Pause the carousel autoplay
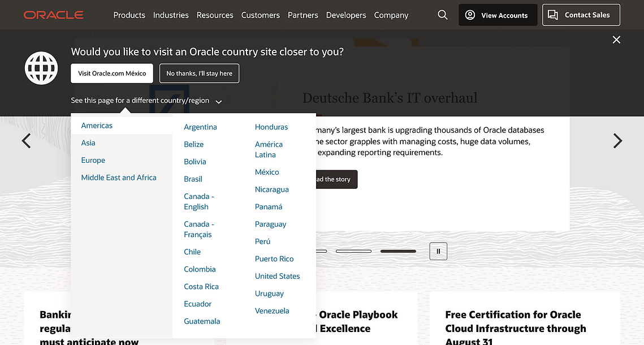This screenshot has height=345, width=644. coord(438,251)
